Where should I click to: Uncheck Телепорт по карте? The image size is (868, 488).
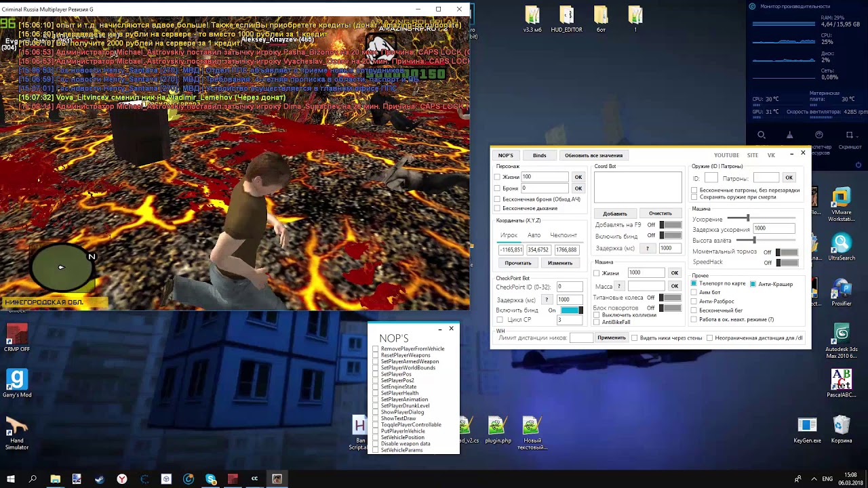coord(694,284)
